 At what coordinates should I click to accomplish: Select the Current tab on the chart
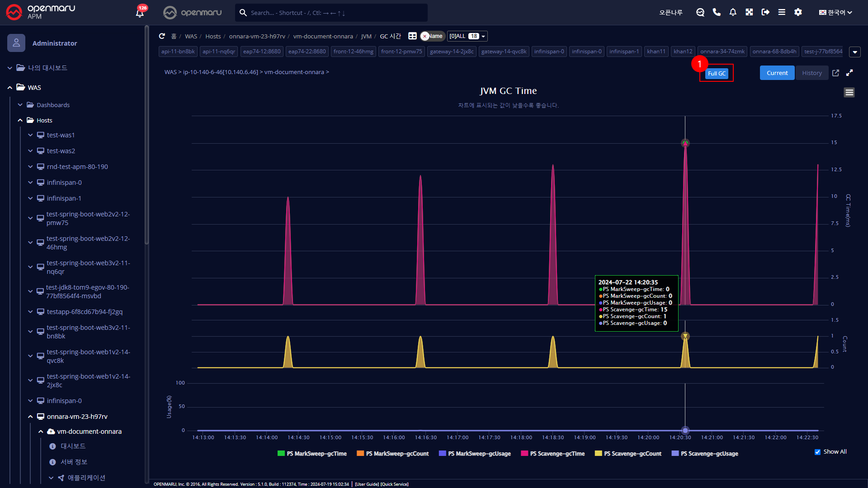click(x=777, y=73)
